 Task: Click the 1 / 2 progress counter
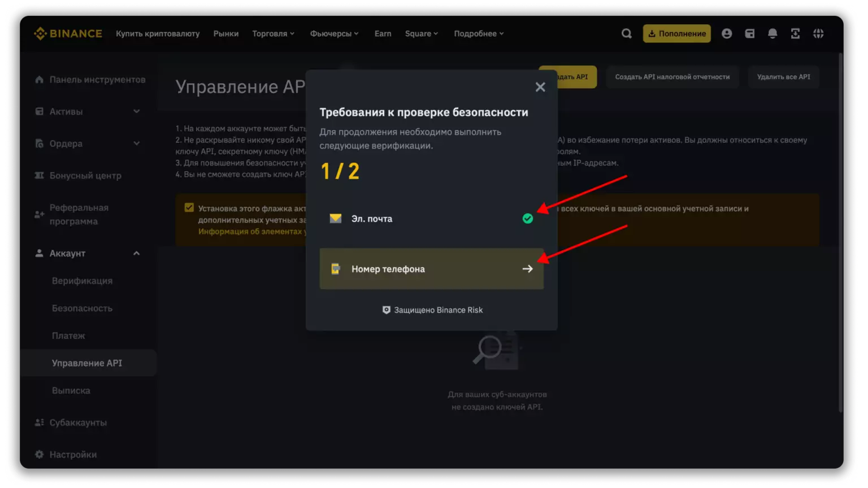pos(340,171)
